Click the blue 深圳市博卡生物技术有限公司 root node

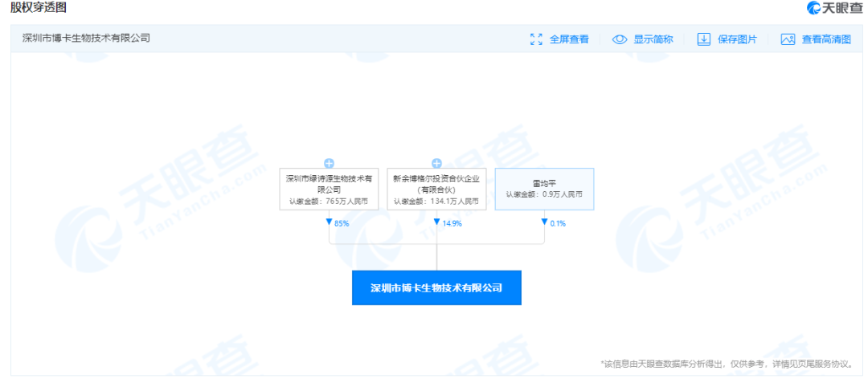click(x=436, y=287)
